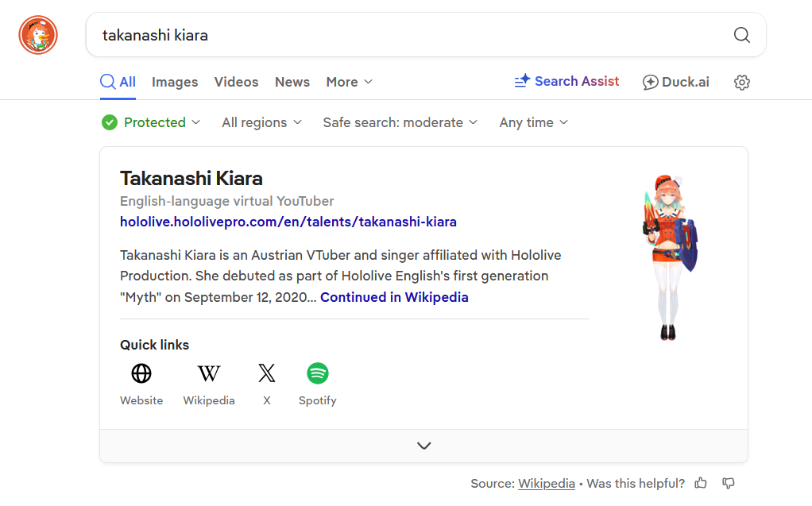The image size is (812, 506).
Task: Switch to the News tab
Action: pyautogui.click(x=292, y=82)
